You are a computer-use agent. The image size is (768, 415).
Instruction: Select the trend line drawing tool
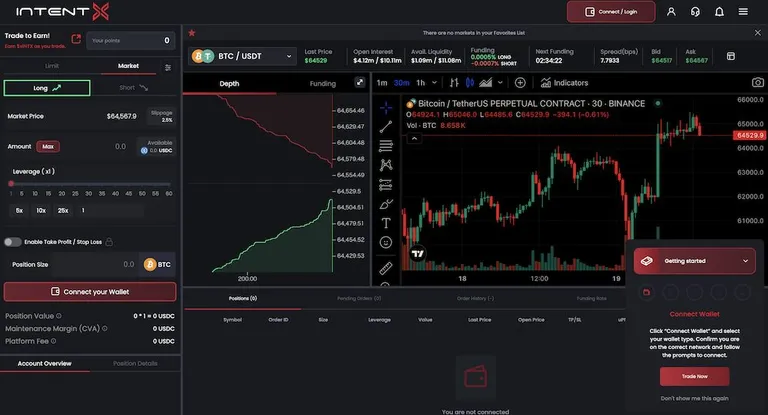(x=386, y=126)
